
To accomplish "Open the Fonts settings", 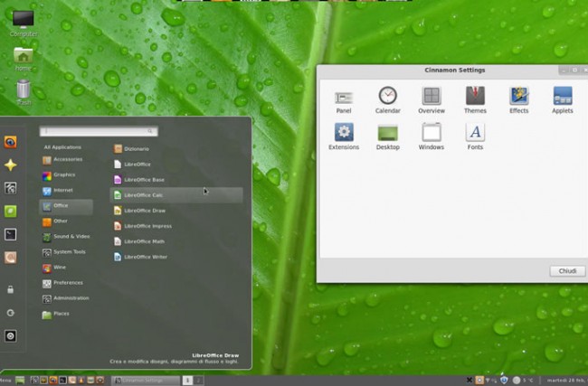I will (x=475, y=134).
